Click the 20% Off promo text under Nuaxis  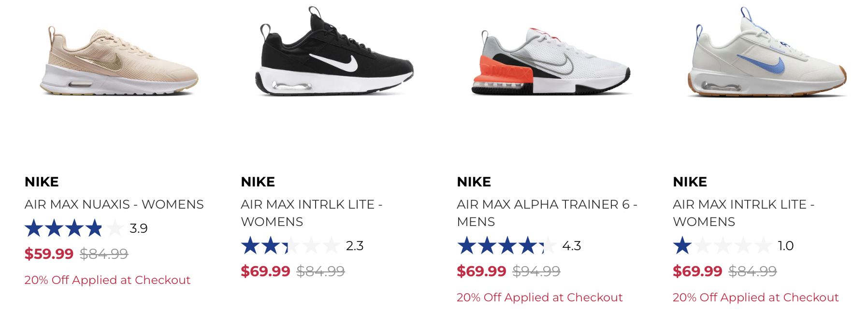pyautogui.click(x=107, y=280)
